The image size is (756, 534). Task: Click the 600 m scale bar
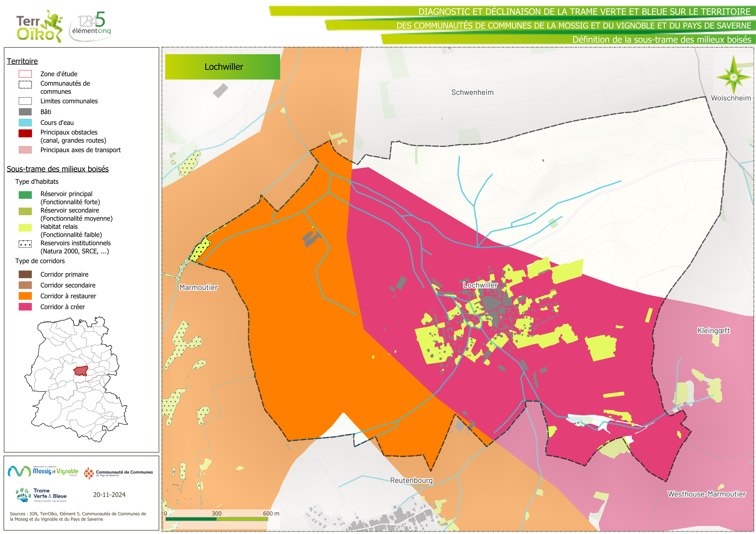(x=217, y=519)
